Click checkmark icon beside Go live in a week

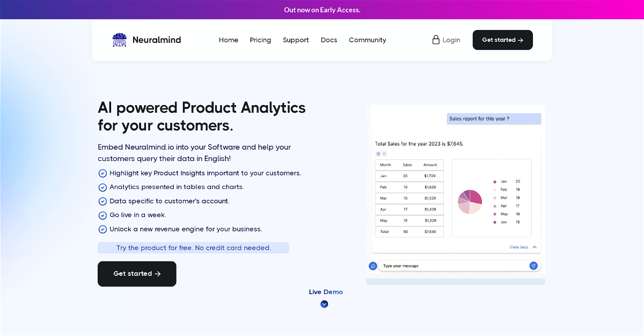[x=103, y=215]
